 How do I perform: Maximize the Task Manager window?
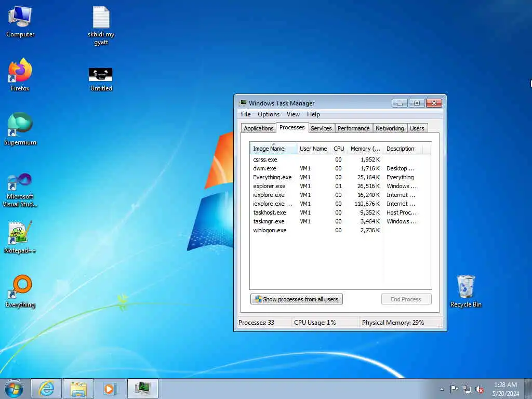[417, 103]
